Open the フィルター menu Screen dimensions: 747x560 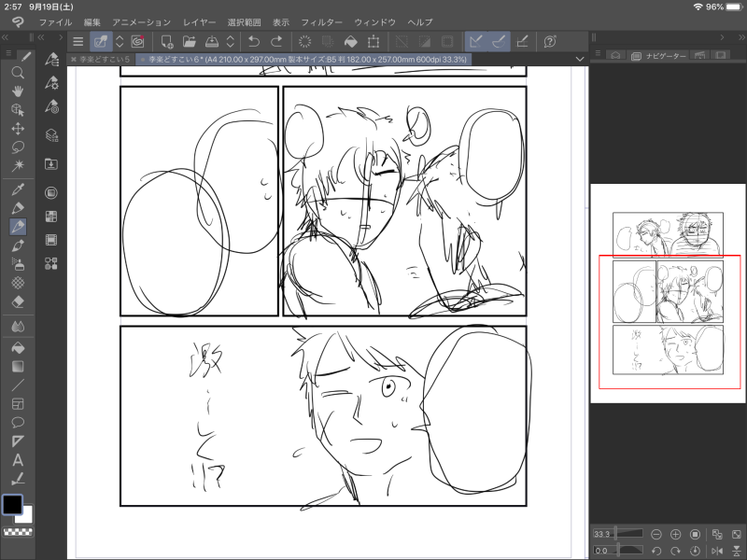[321, 22]
